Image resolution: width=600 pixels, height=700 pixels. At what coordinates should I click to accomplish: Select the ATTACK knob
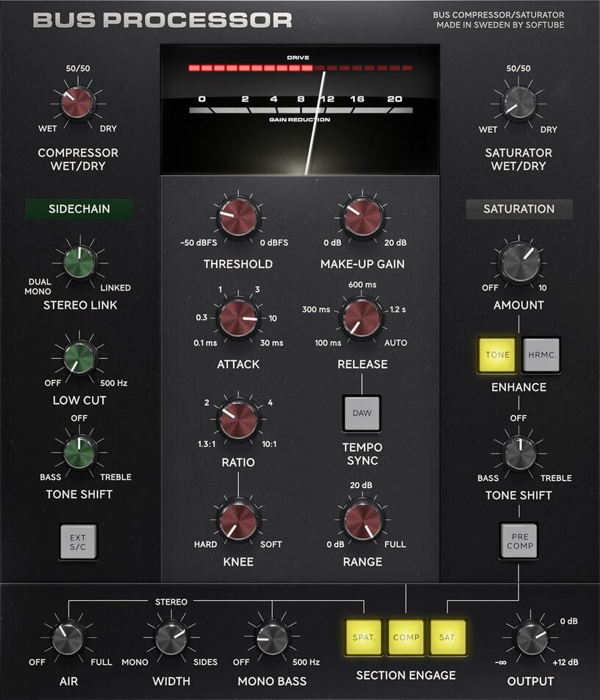[238, 318]
